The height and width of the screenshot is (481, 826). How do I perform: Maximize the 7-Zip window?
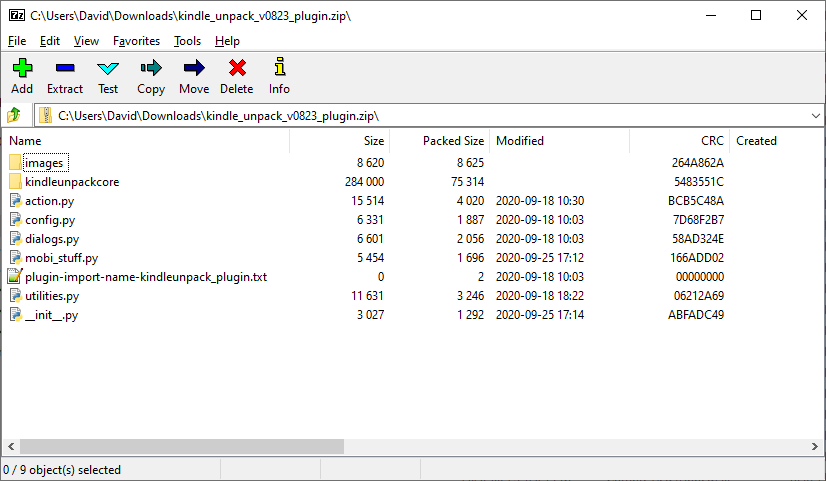pyautogui.click(x=756, y=15)
